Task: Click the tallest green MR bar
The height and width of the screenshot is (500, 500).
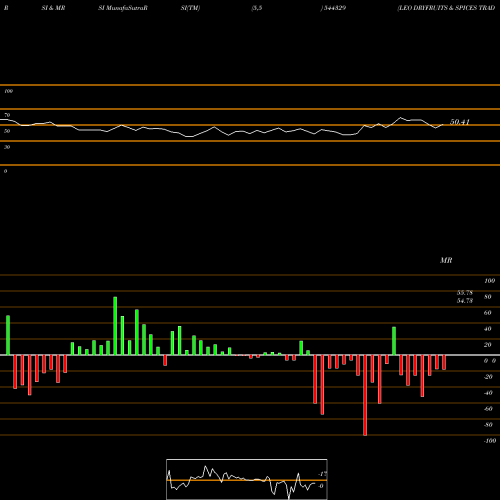Action: [x=115, y=326]
